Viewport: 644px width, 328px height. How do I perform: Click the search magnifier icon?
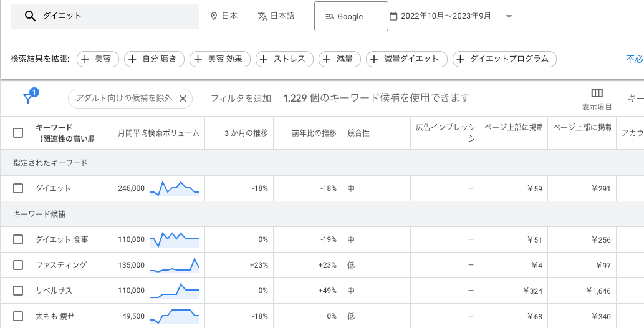[x=29, y=16]
